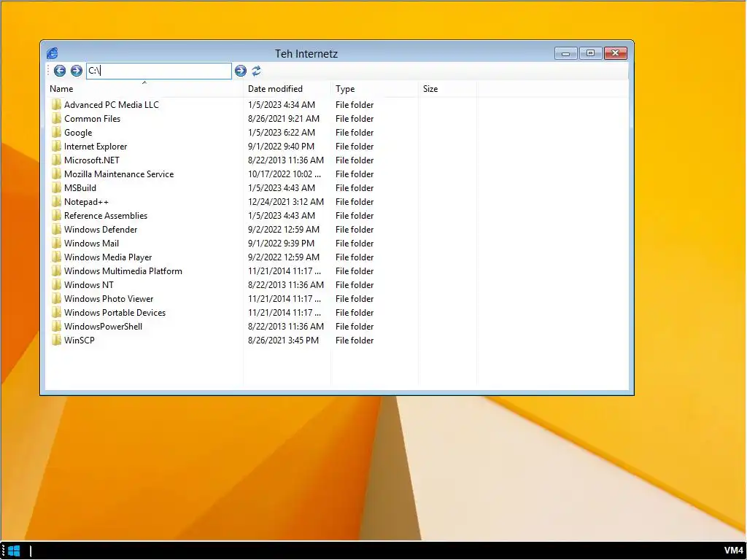Click the Notepad++ folder icon

pos(56,201)
